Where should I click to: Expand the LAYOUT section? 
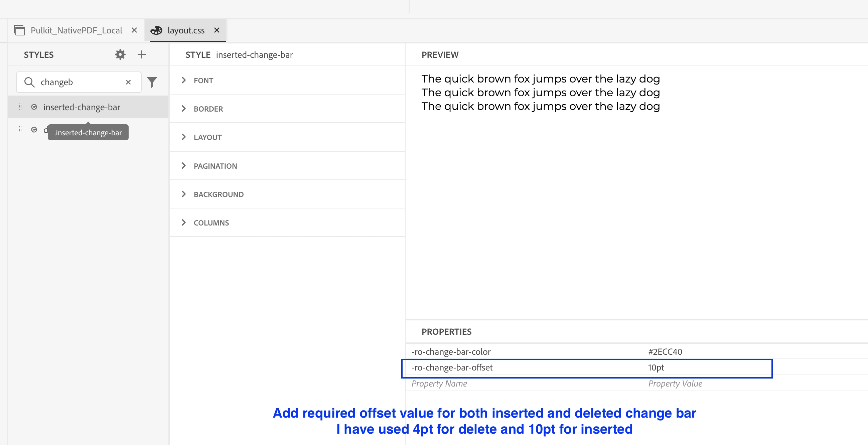[184, 137]
